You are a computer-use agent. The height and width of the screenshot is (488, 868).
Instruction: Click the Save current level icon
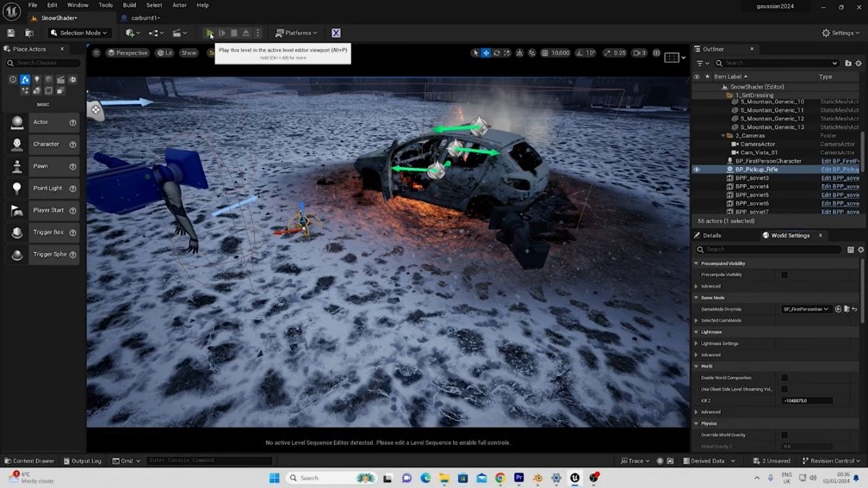(x=10, y=33)
